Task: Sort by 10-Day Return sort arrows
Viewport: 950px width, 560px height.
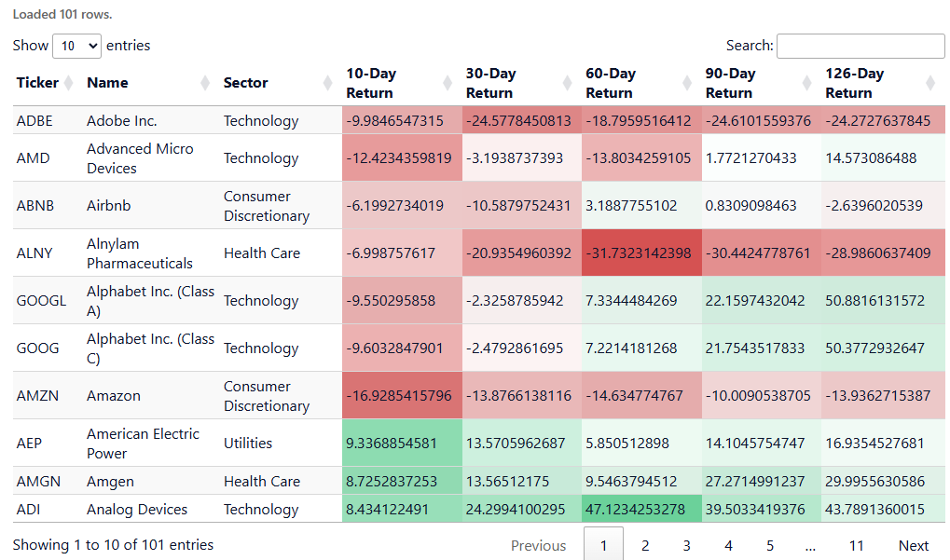Action: 448,83
